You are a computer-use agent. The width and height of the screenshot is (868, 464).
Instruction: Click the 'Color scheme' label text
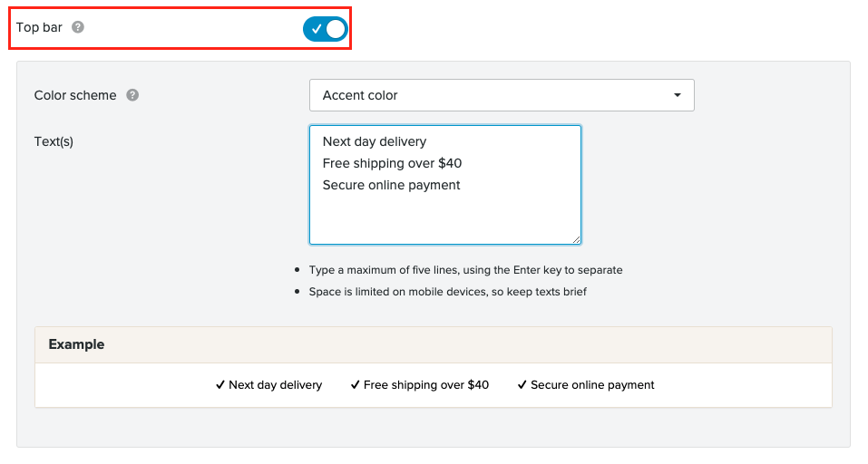click(75, 95)
